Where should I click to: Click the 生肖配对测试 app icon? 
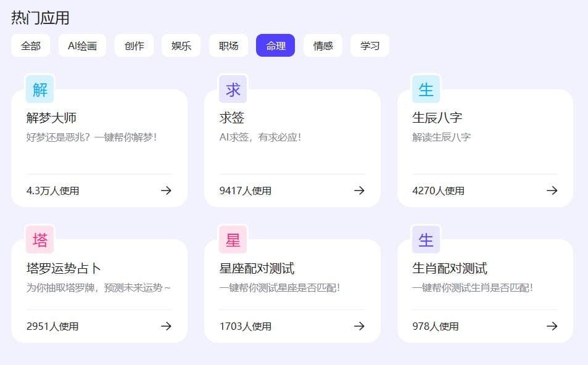425,240
